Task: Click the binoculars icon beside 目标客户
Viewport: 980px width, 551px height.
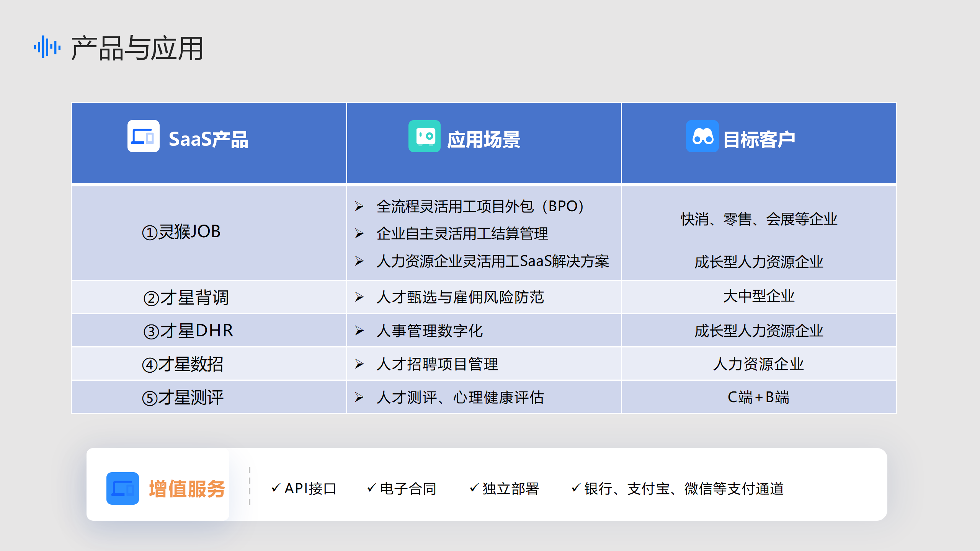Action: (702, 136)
